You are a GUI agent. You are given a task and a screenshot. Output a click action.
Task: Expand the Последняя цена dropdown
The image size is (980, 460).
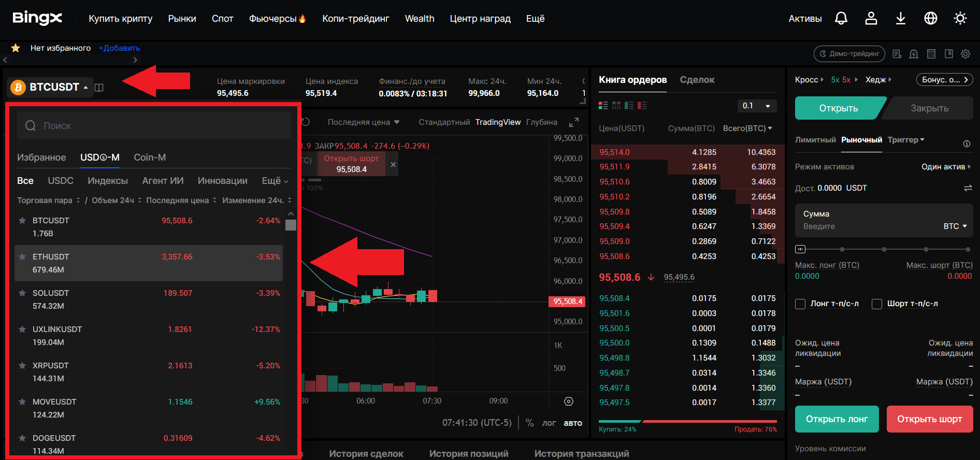coord(364,122)
